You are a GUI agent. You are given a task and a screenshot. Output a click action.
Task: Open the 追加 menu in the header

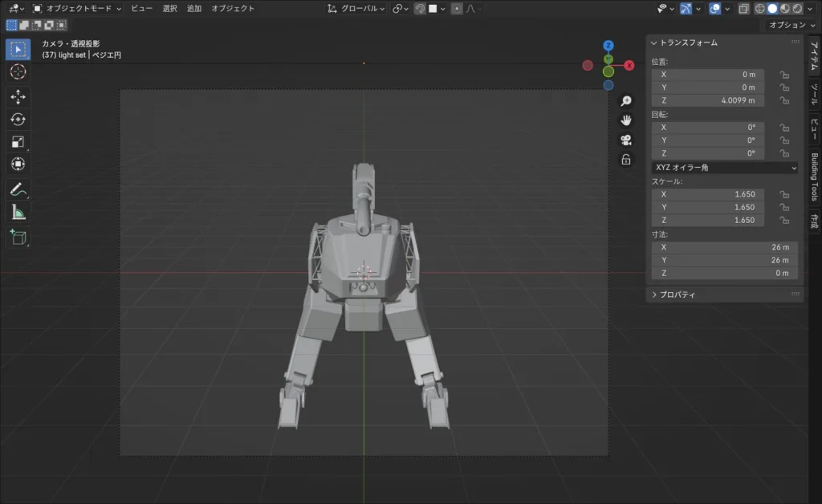coord(194,9)
